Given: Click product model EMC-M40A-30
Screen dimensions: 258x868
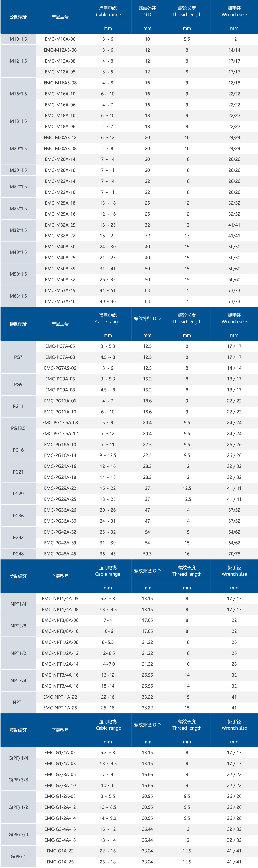Looking at the screenshot, I should click(60, 247).
